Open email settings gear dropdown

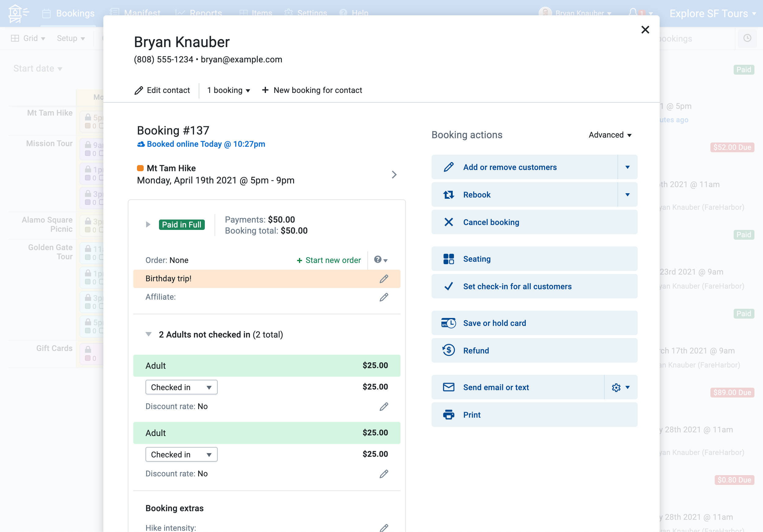621,387
